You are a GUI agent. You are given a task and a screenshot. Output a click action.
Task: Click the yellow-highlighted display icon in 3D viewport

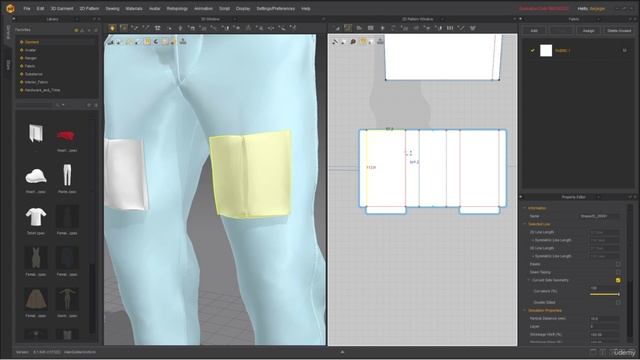pos(147,42)
